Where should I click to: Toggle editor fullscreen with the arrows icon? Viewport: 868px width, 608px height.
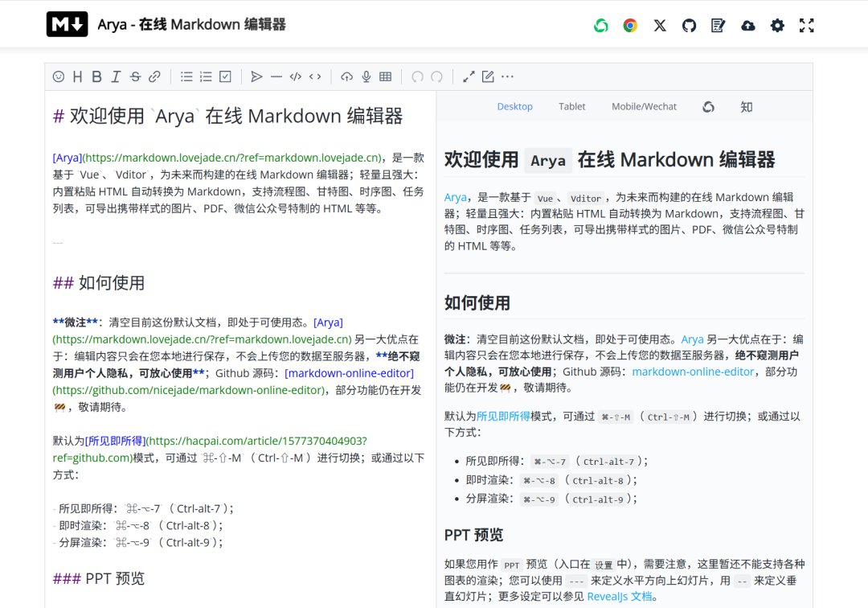click(469, 76)
